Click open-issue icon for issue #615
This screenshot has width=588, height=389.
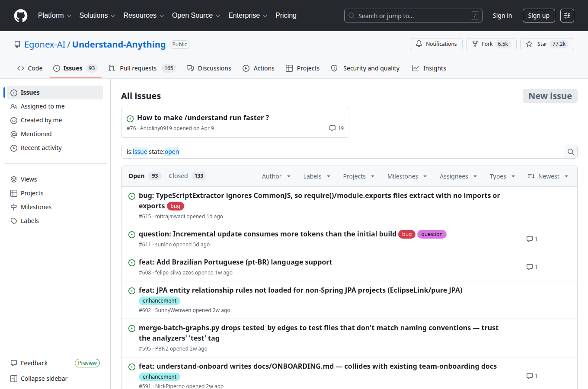click(132, 196)
